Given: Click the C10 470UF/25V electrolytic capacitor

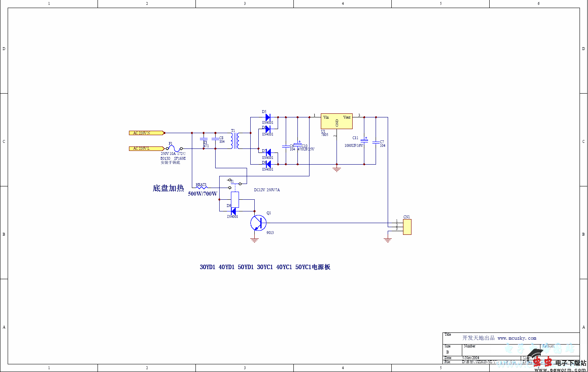Looking at the screenshot, I should click(298, 144).
